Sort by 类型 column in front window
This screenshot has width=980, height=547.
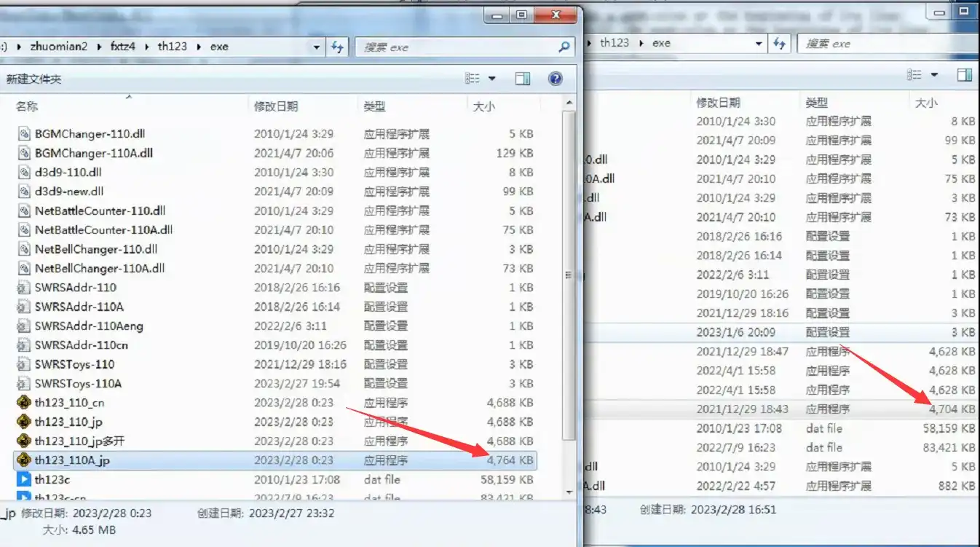[374, 106]
